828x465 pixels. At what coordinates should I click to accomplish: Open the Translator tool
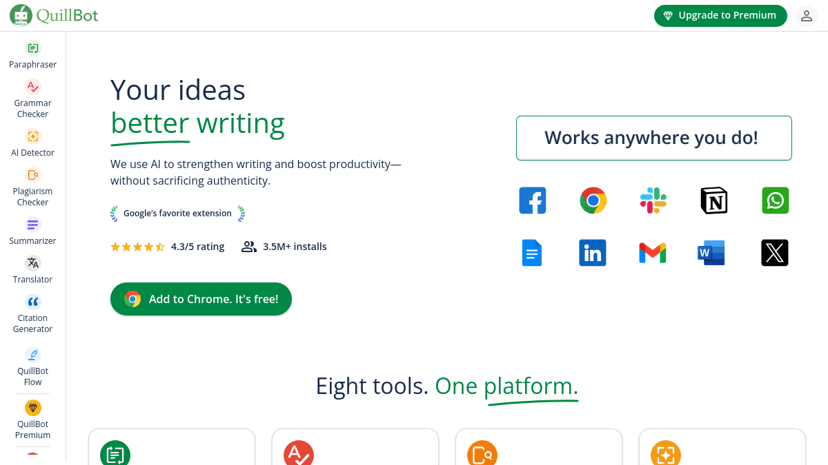[33, 270]
